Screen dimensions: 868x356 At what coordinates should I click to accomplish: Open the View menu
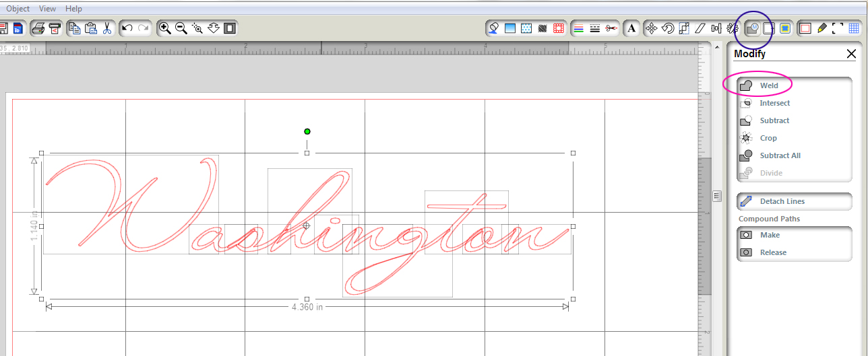[48, 9]
